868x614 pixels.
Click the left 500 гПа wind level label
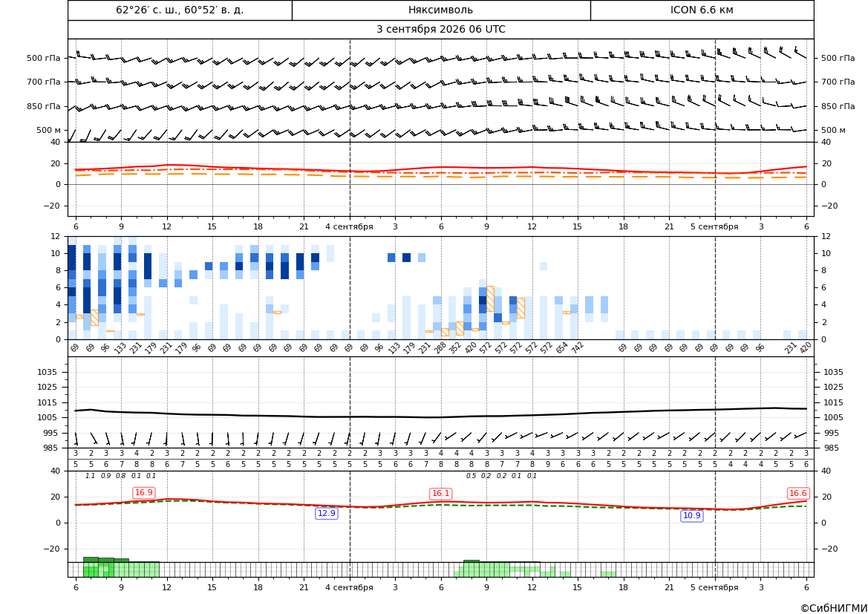(44, 58)
